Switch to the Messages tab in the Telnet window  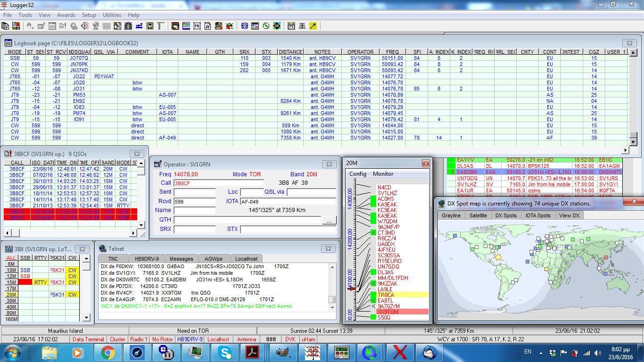point(182,258)
